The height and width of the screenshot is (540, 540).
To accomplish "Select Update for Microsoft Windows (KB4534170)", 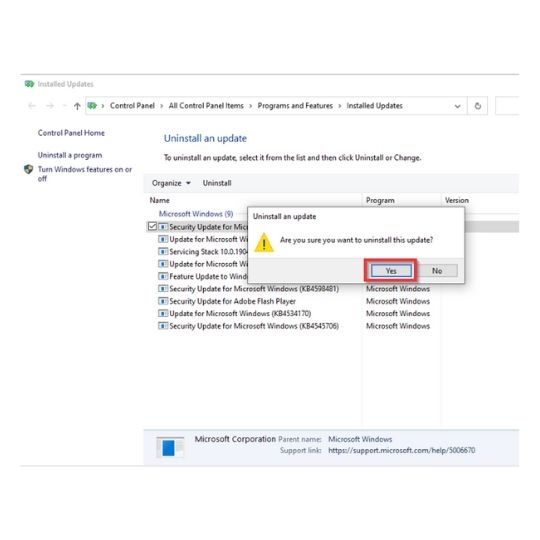I will click(240, 314).
